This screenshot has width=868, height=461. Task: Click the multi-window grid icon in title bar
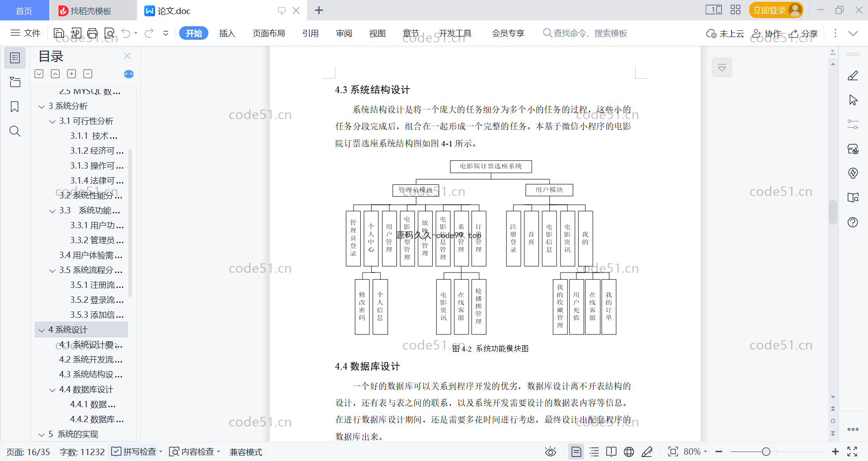point(736,10)
